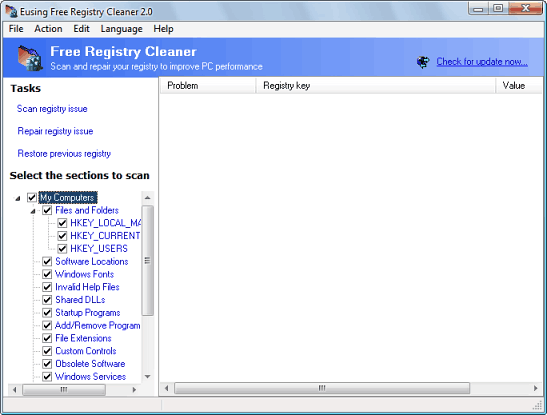Viewport: 547px width, 415px height.
Task: Uncheck Invalid Help Files checkbox
Action: 47,287
